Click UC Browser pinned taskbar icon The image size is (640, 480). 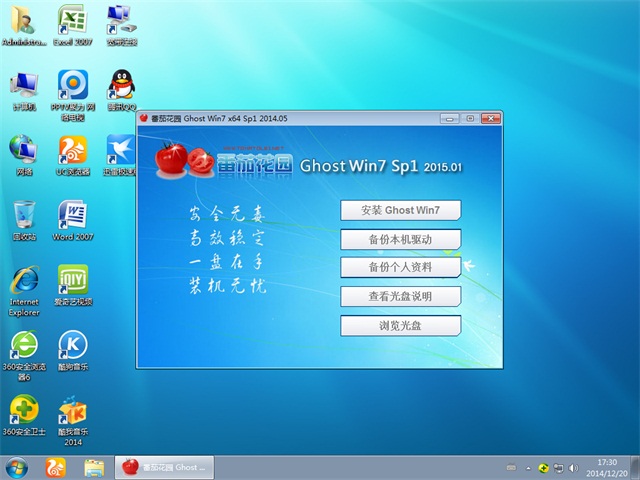pyautogui.click(x=56, y=468)
